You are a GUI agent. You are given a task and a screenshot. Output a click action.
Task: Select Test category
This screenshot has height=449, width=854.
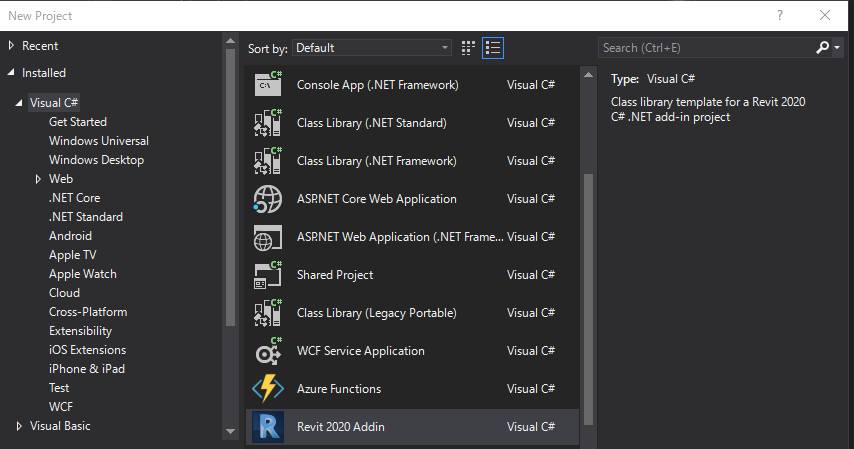(x=59, y=388)
